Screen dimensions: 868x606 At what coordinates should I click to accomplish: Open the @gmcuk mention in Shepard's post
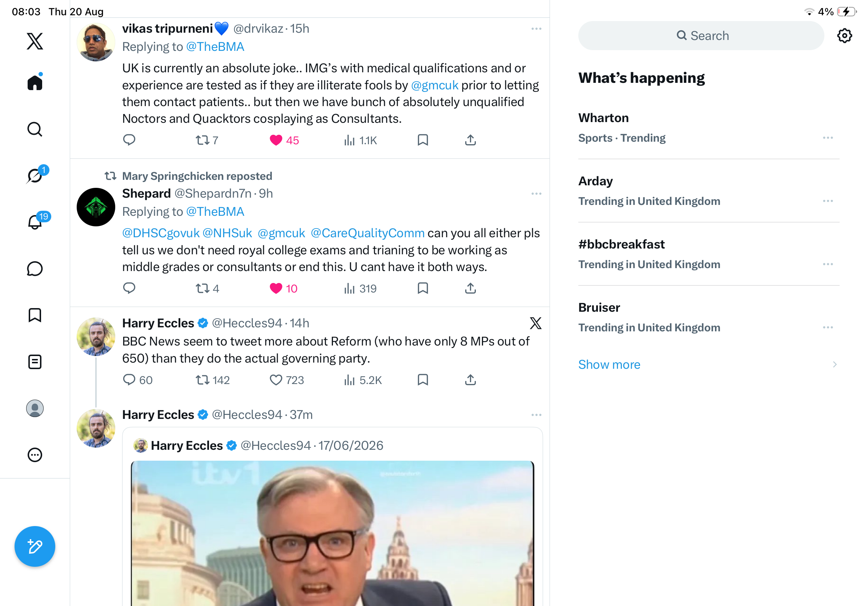coord(281,233)
